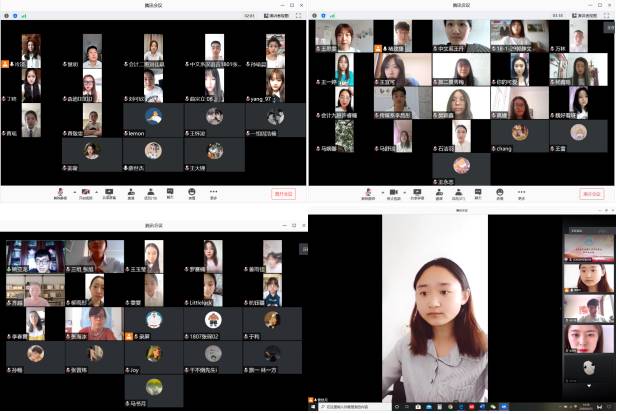Viewport: 619px width, 414px height.
Task: Open chat icon in top-left meeting toolbar
Action: coord(170,191)
